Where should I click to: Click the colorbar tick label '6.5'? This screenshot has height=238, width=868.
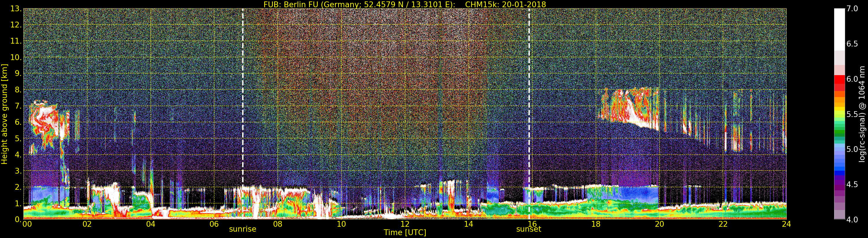852,44
